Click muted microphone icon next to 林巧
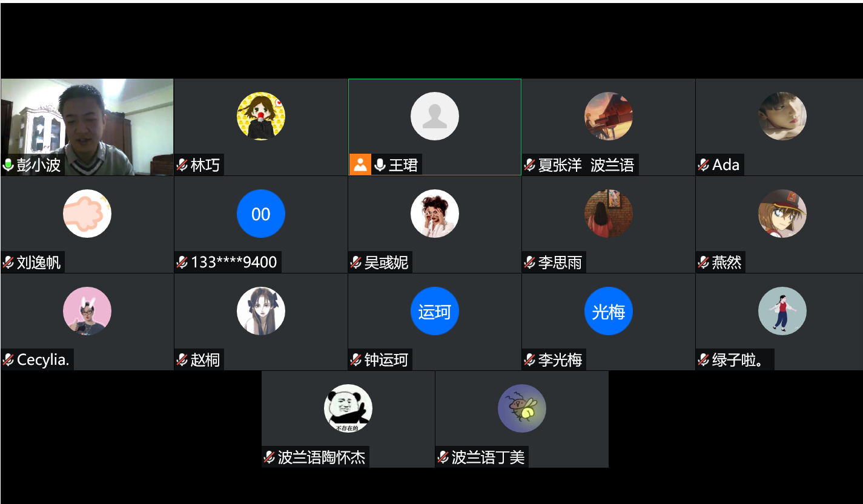 click(182, 165)
